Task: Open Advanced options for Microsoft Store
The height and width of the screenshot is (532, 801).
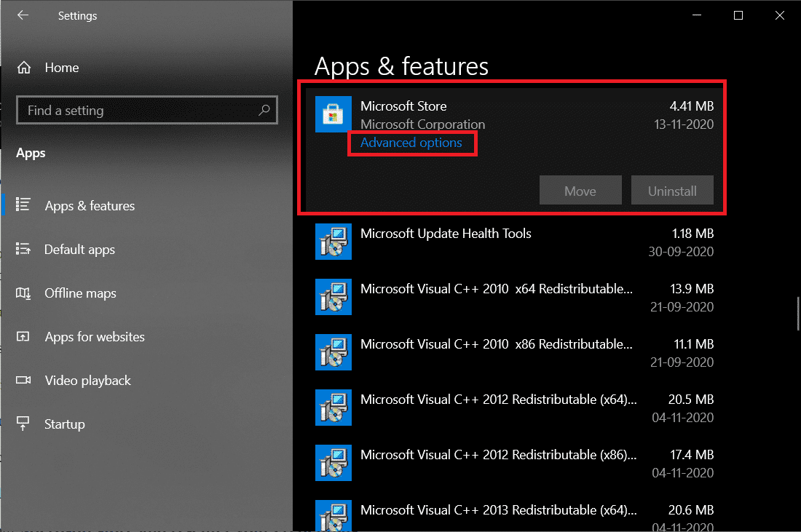Action: point(412,143)
